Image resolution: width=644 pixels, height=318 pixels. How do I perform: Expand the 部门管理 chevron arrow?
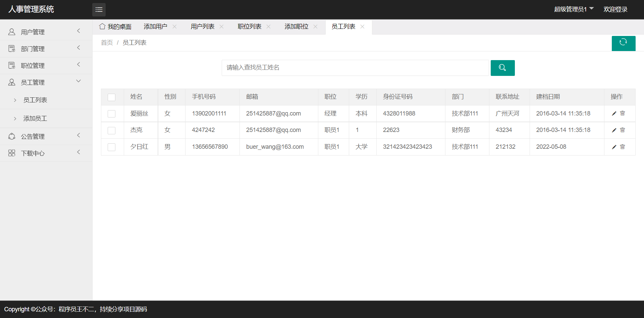[x=78, y=48]
